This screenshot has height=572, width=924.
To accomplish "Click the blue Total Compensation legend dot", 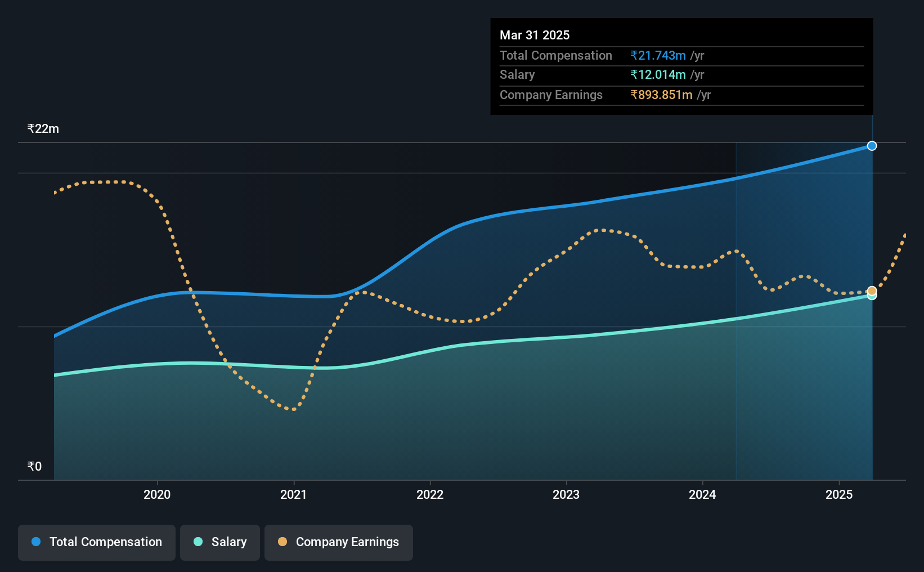I will point(36,542).
